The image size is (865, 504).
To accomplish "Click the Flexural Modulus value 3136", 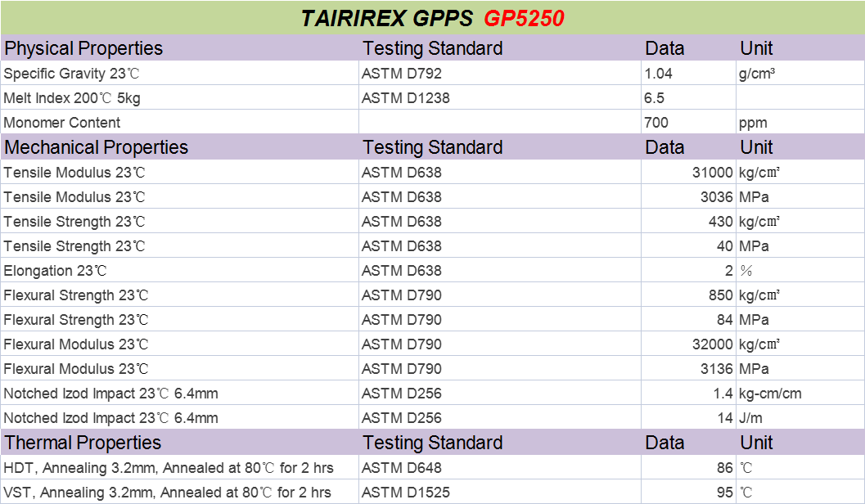I will tap(716, 369).
